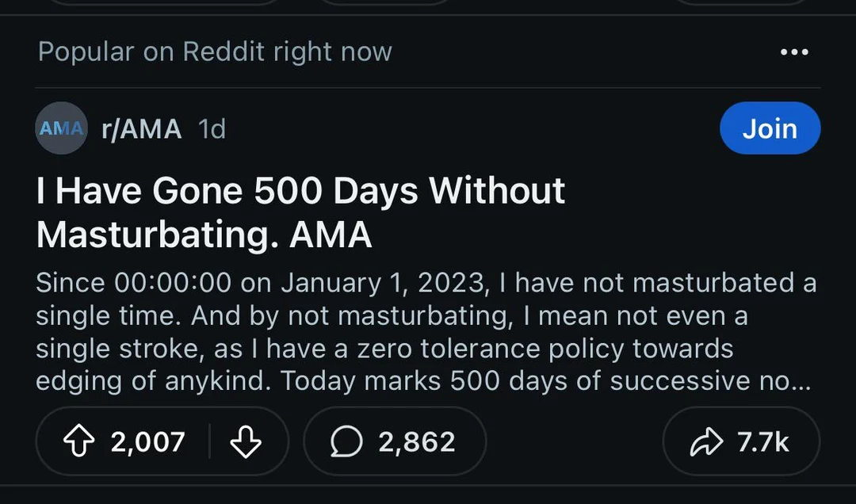The width and height of the screenshot is (856, 504).
Task: Tap the 'Popular on Reddit right now' header
Action: tap(215, 52)
